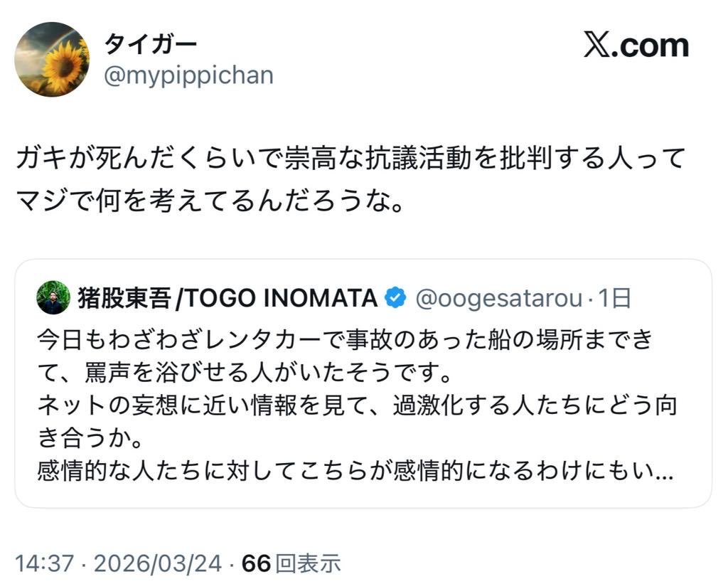Click the 2026/03/24 post date
This screenshot has width=728, height=584.
pos(156,564)
